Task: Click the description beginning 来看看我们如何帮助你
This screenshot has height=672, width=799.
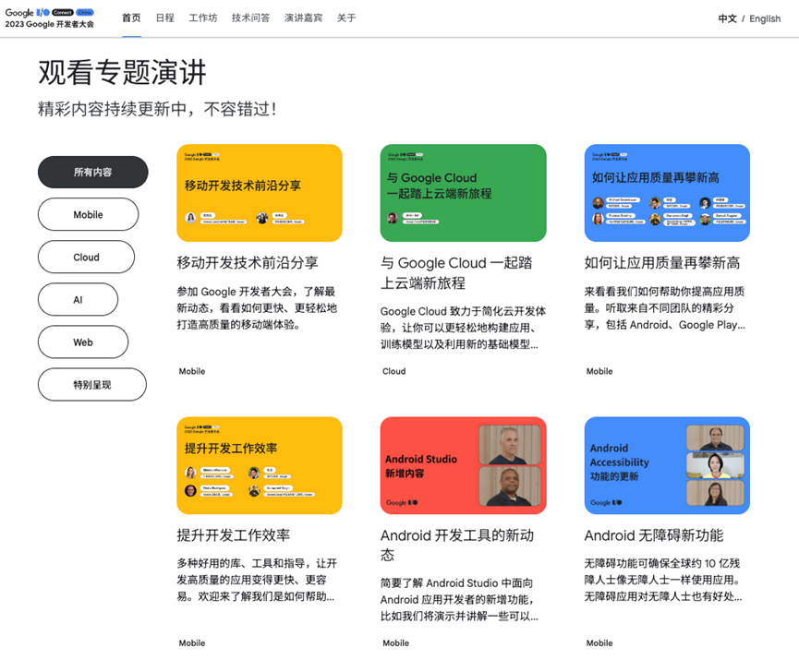Action: click(665, 308)
